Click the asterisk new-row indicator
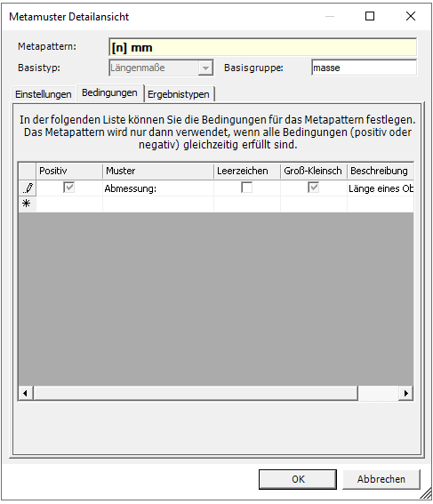 tap(28, 204)
